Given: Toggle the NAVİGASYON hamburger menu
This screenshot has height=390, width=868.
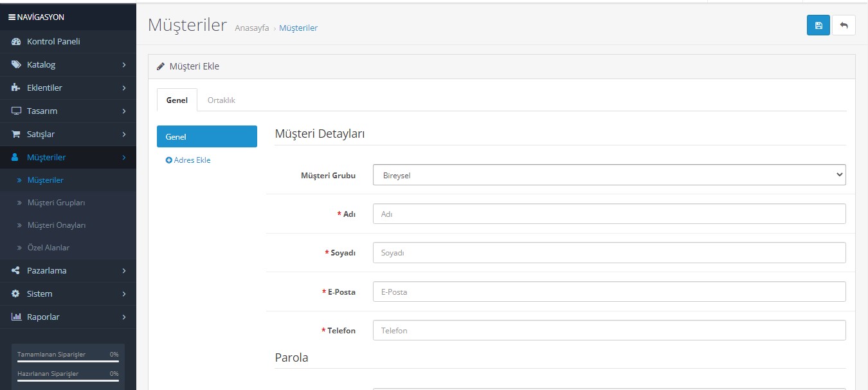Looking at the screenshot, I should coord(12,17).
